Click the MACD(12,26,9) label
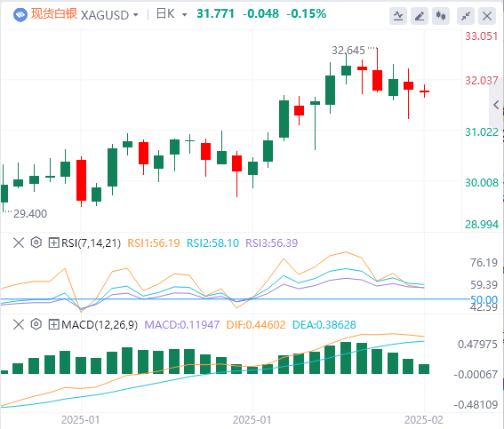This screenshot has height=429, width=504. pos(100,325)
